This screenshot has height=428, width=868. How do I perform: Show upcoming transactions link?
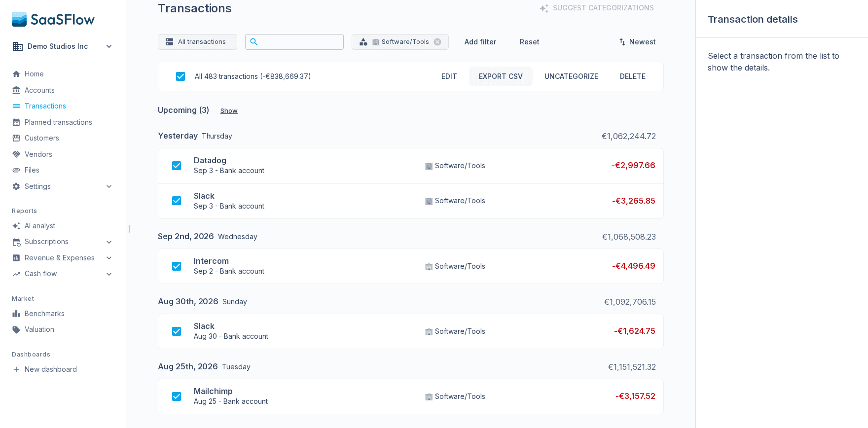[229, 111]
